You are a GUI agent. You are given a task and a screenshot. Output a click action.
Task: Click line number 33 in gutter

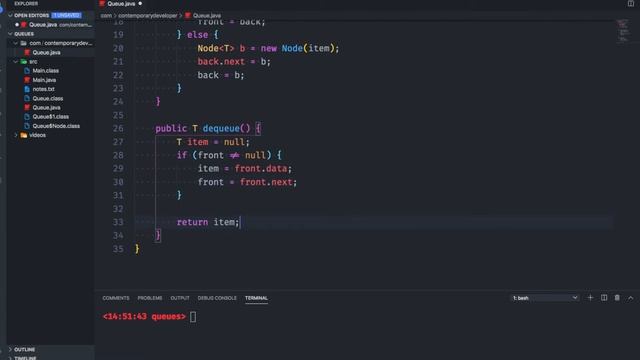point(118,222)
